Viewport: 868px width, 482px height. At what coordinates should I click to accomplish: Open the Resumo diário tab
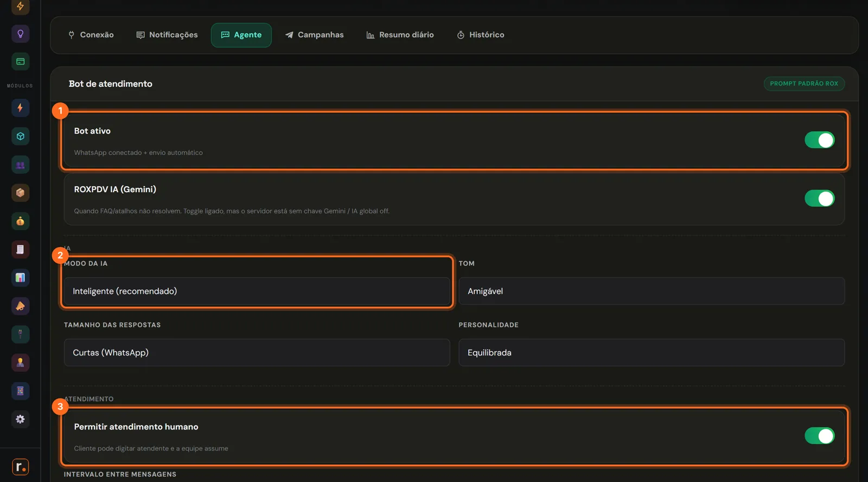[x=400, y=35]
